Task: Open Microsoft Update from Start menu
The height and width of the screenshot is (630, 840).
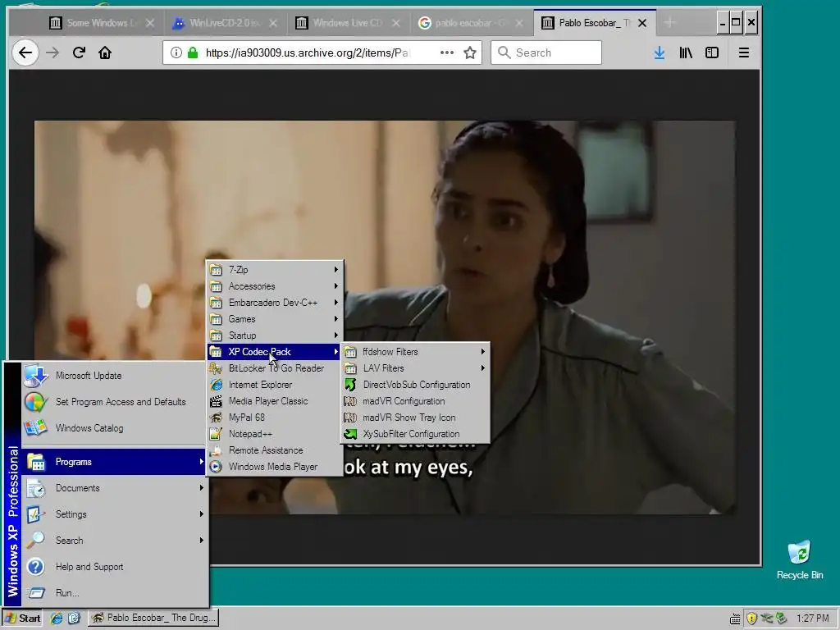Action: point(113,376)
